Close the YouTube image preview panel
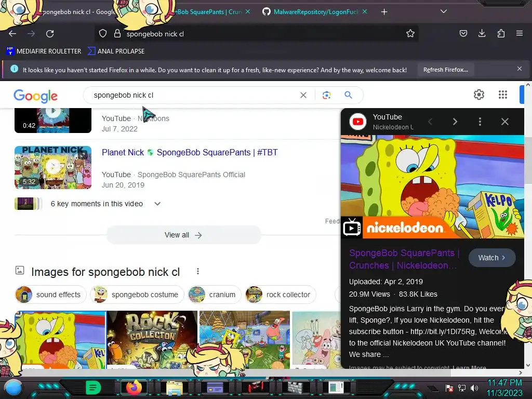The image size is (532, 399). [x=505, y=122]
